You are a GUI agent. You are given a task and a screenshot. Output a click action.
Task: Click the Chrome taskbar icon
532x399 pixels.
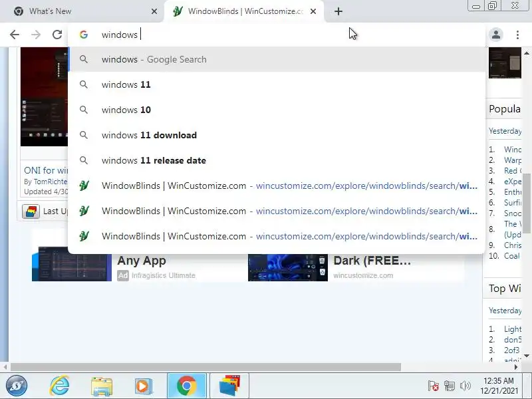point(186,386)
